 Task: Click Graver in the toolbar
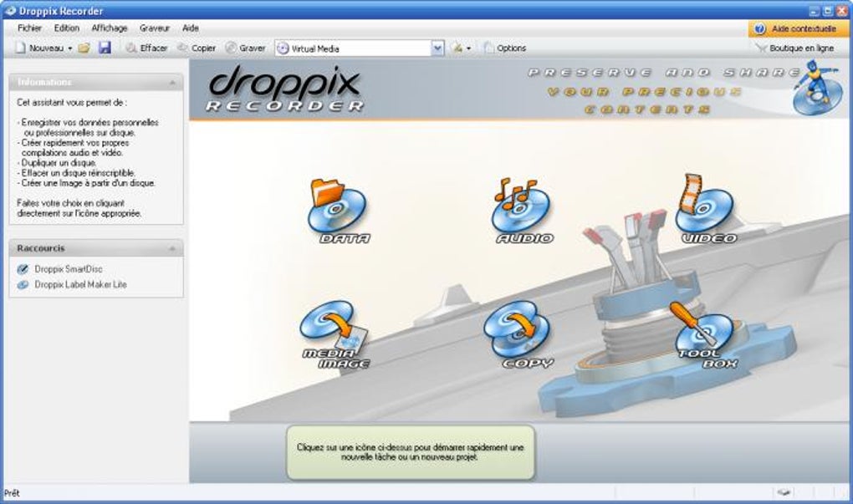[245, 48]
